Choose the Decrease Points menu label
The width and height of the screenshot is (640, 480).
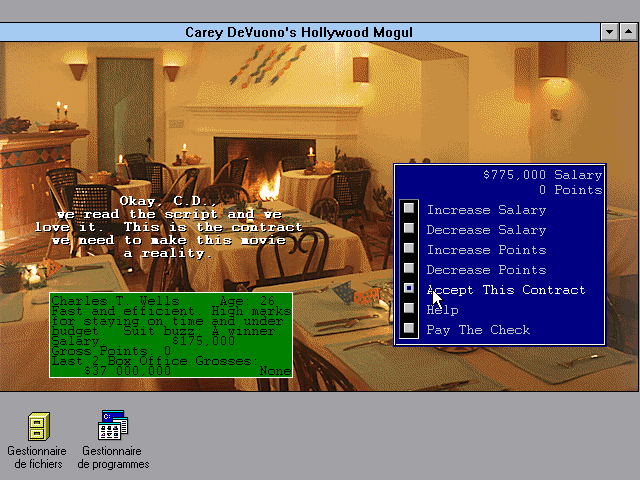pos(486,270)
